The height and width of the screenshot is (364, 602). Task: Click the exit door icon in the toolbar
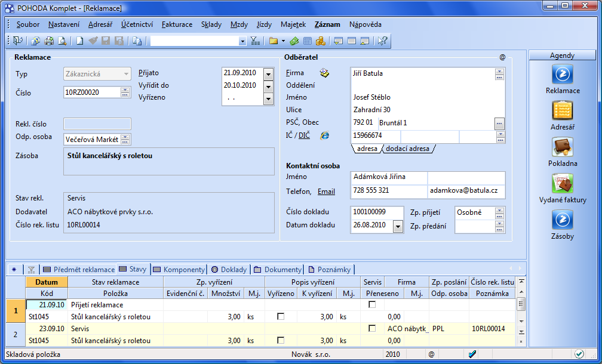point(18,41)
